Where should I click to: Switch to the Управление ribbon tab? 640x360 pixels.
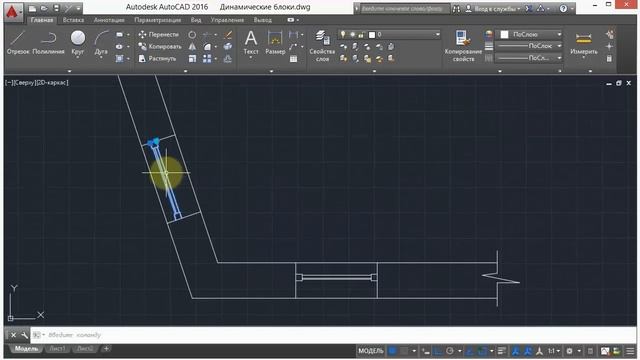pos(227,20)
